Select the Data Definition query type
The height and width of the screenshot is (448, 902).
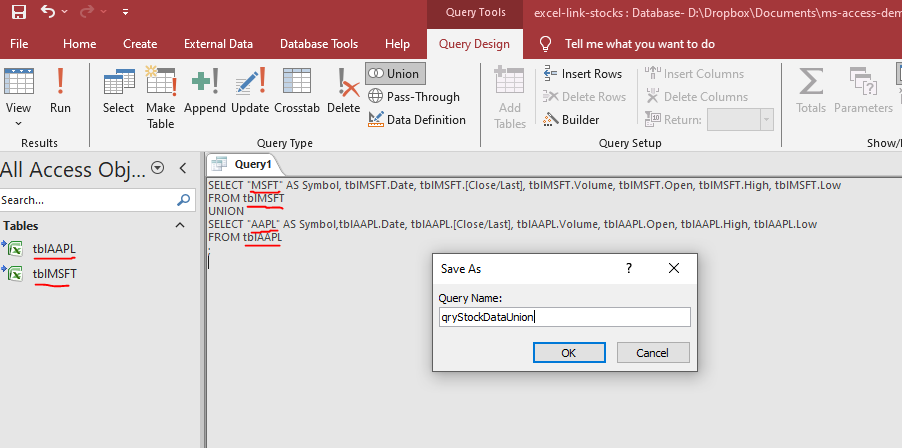tap(417, 120)
